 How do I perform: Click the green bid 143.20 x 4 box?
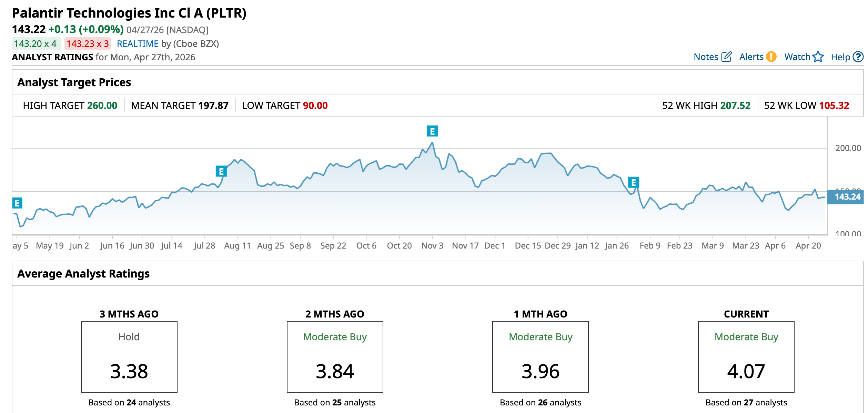click(36, 44)
